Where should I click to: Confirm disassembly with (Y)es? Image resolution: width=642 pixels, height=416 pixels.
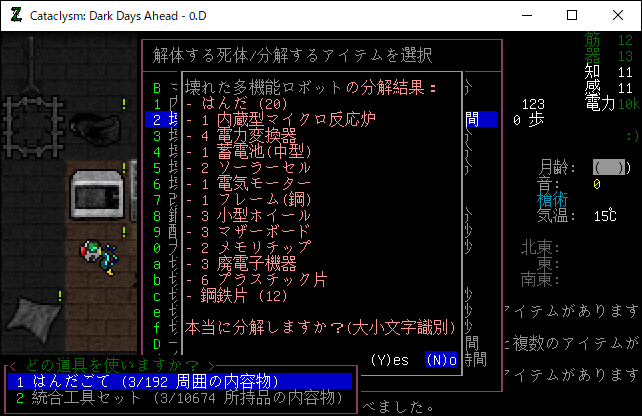tap(389, 359)
